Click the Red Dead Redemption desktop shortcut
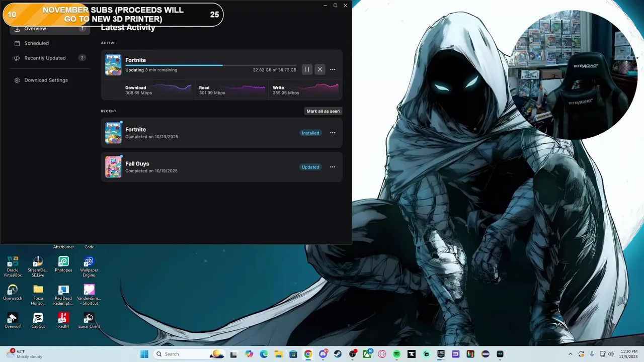Image resolution: width=644 pixels, height=362 pixels. pyautogui.click(x=63, y=295)
